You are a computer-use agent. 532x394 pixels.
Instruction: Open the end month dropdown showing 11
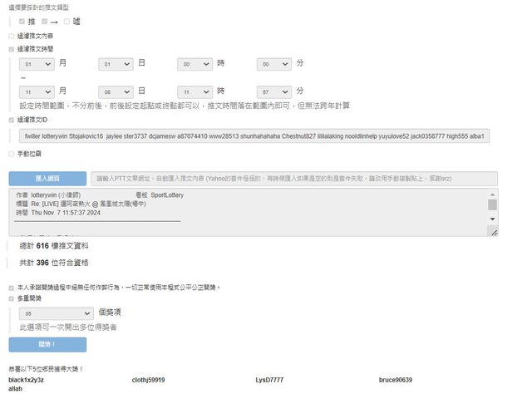[37, 91]
